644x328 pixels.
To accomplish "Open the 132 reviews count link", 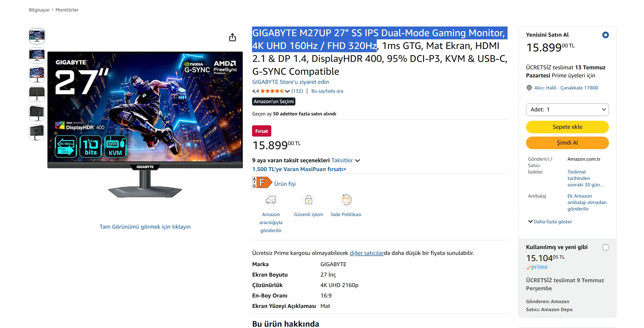I will tap(297, 91).
